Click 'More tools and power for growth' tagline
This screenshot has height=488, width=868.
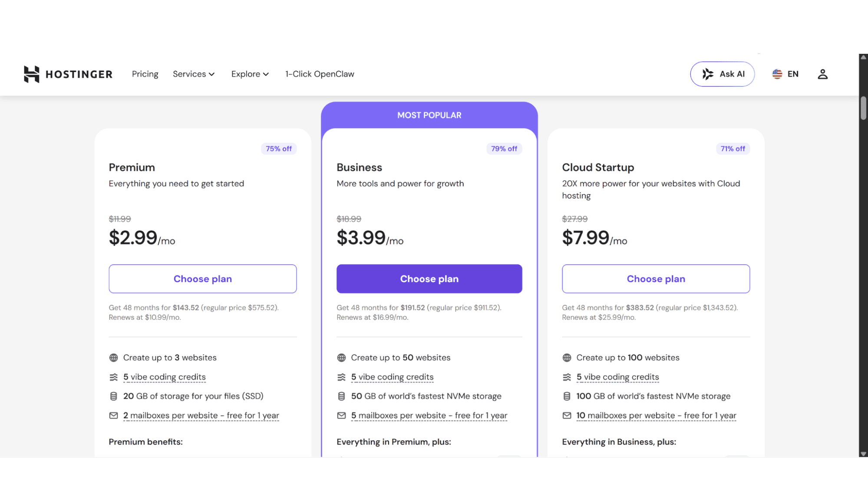[x=400, y=184]
